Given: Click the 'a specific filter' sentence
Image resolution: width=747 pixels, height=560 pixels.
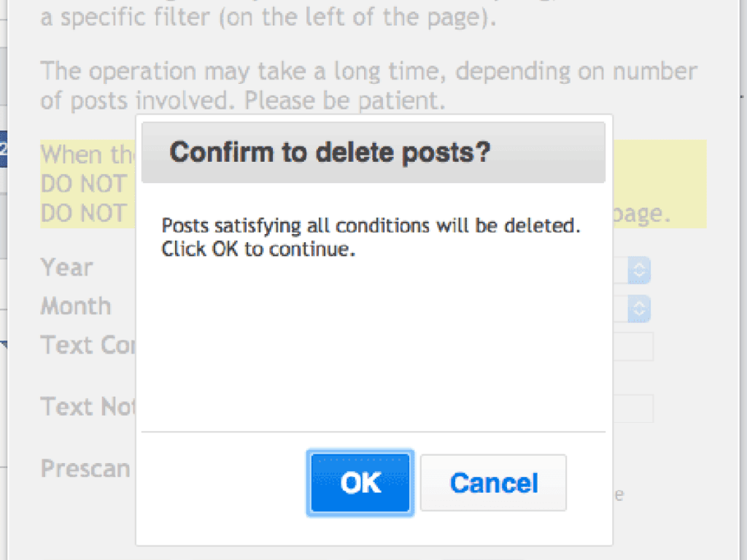Looking at the screenshot, I should point(268,17).
